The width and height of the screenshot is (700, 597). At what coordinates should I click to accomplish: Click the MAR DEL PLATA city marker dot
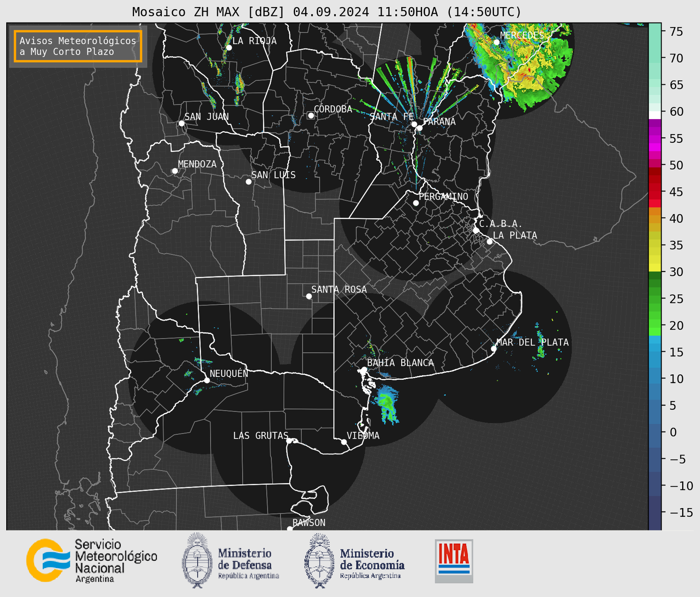tap(494, 349)
